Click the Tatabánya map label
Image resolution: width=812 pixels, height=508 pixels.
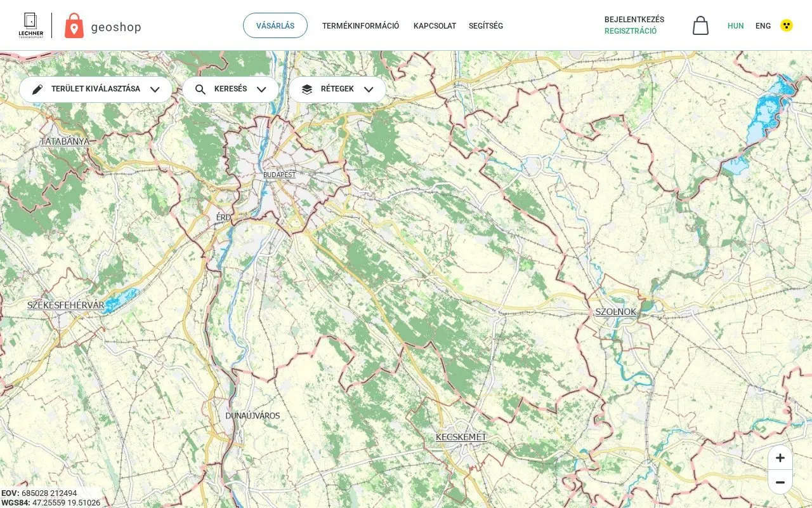click(65, 142)
